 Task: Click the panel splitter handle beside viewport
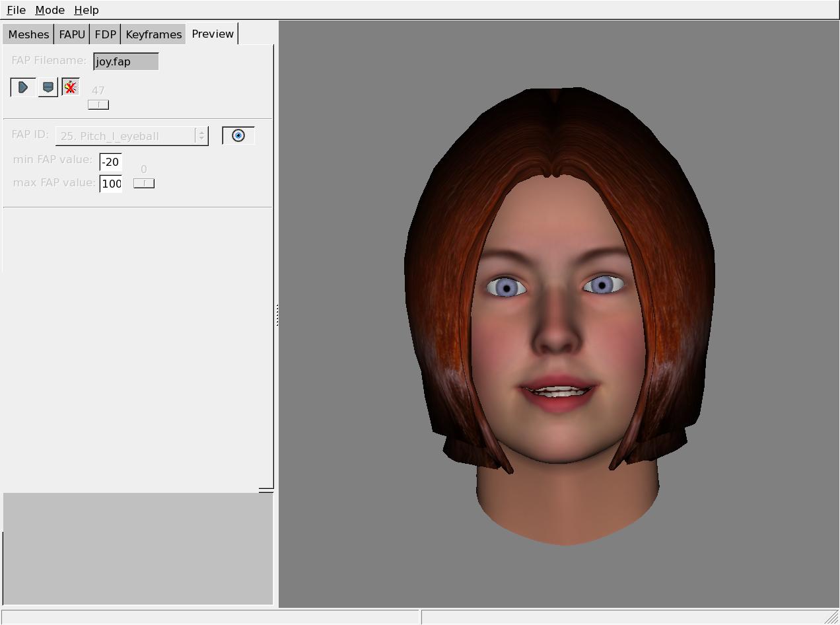coord(277,315)
